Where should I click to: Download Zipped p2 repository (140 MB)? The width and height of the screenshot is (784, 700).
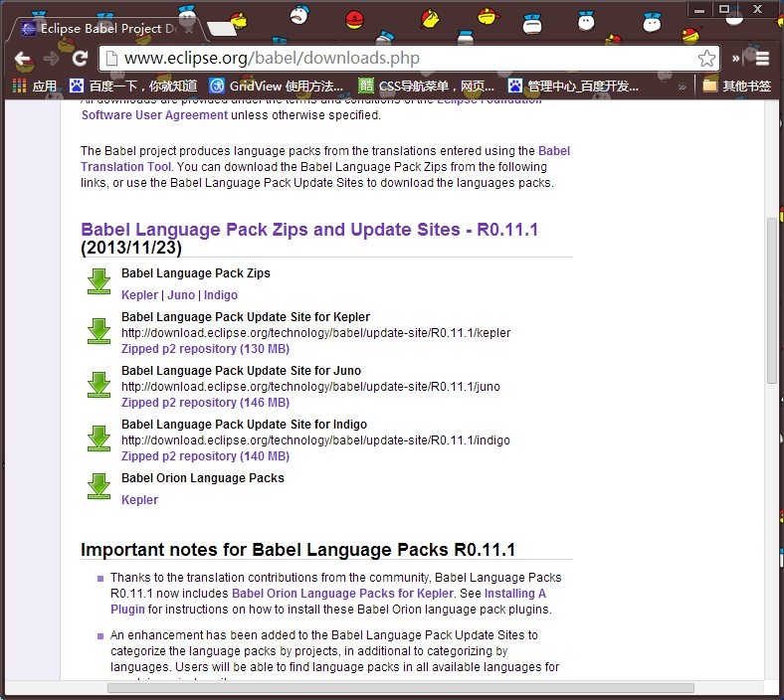pyautogui.click(x=206, y=456)
